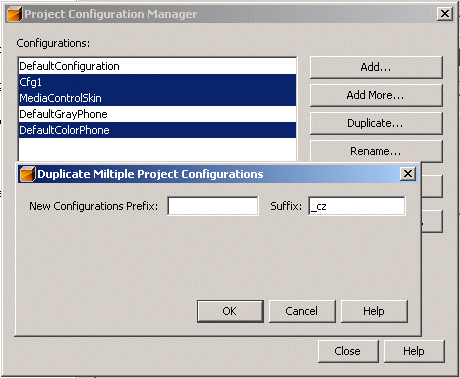Select the DefaultColorPhone configuration

(157, 130)
